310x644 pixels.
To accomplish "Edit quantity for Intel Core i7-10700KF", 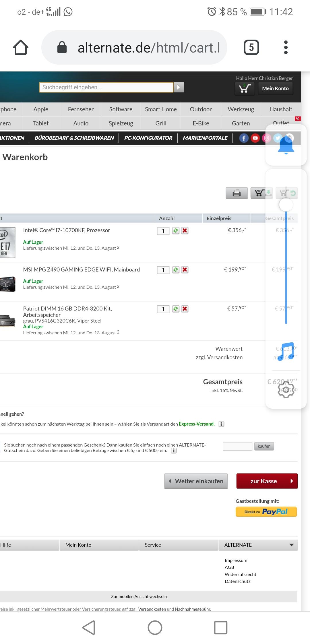I will tap(163, 231).
